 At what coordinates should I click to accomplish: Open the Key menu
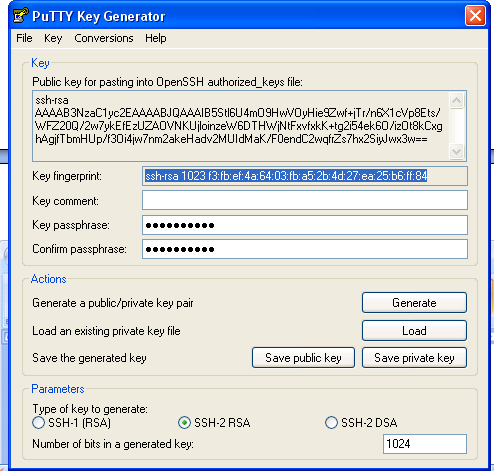pyautogui.click(x=53, y=38)
